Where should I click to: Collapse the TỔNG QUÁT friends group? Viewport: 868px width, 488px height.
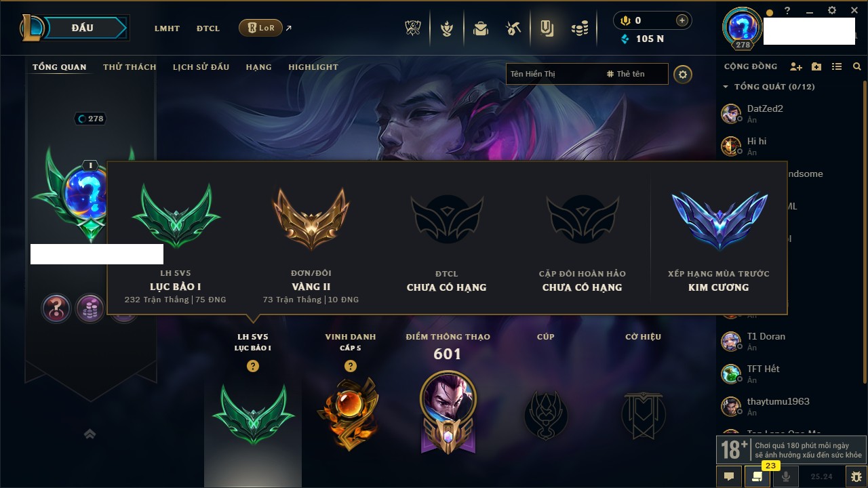726,87
